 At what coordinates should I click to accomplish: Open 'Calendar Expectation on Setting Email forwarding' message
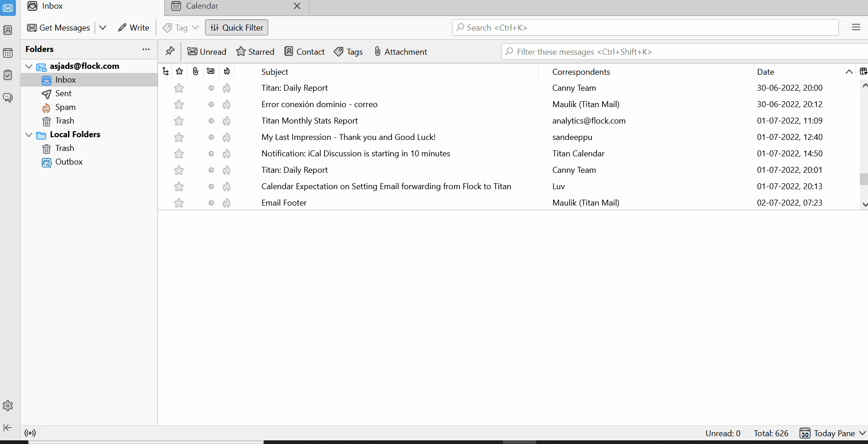point(386,186)
